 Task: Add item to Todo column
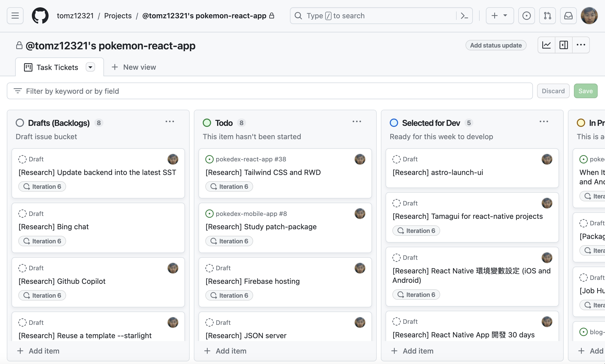[x=225, y=351]
